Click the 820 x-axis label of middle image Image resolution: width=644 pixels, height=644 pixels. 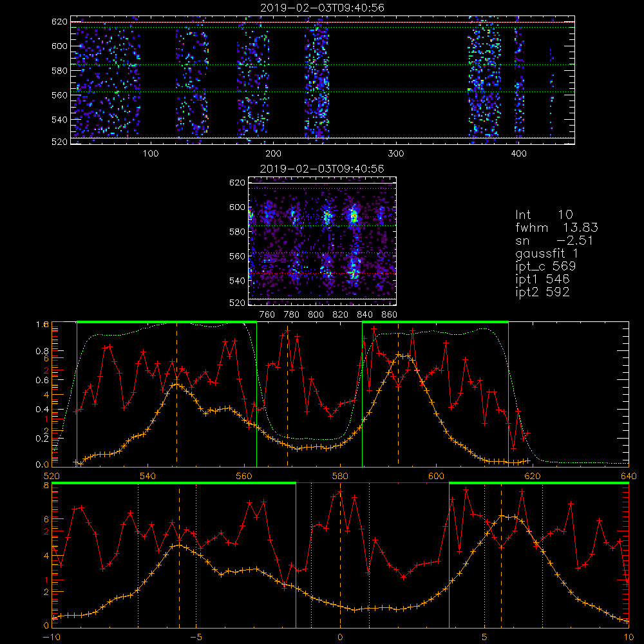coord(341,315)
